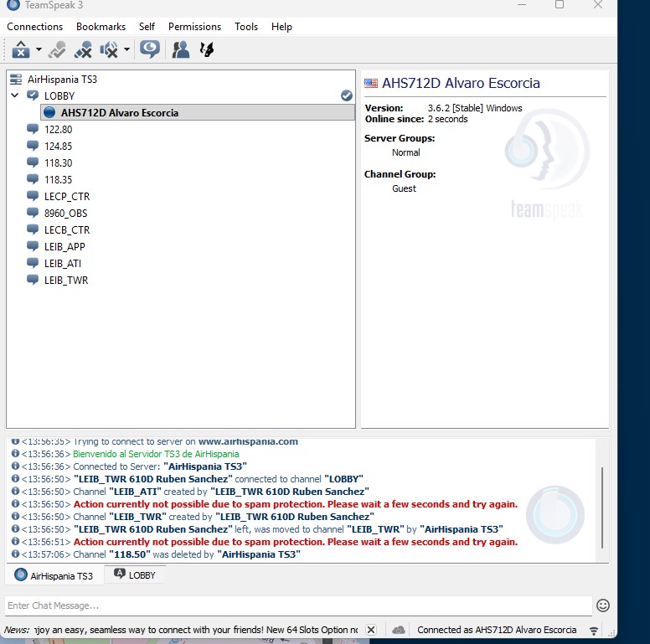Open the Permissions menu
Image resolution: width=650 pixels, height=644 pixels.
pyautogui.click(x=194, y=27)
